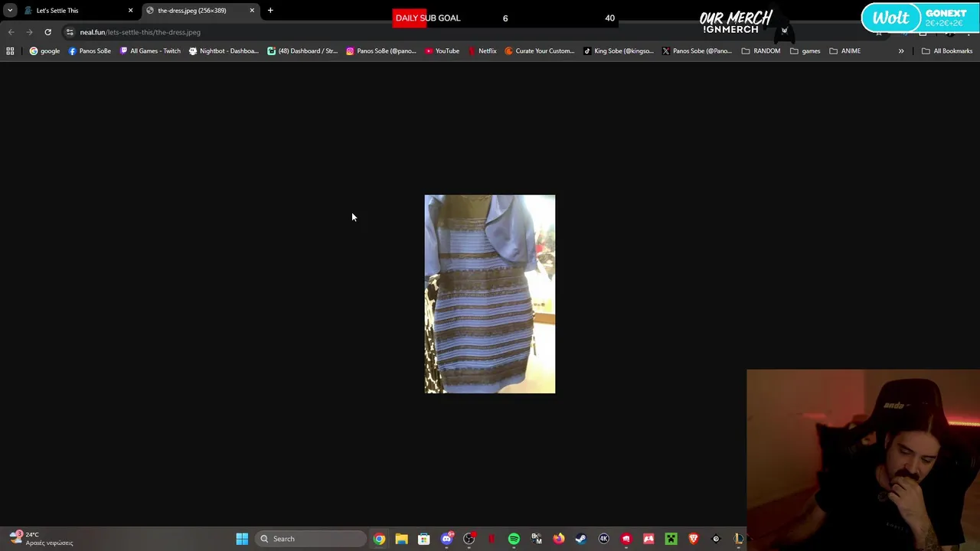
Task: Show hidden bookmarks with the double chevron
Action: click(901, 51)
